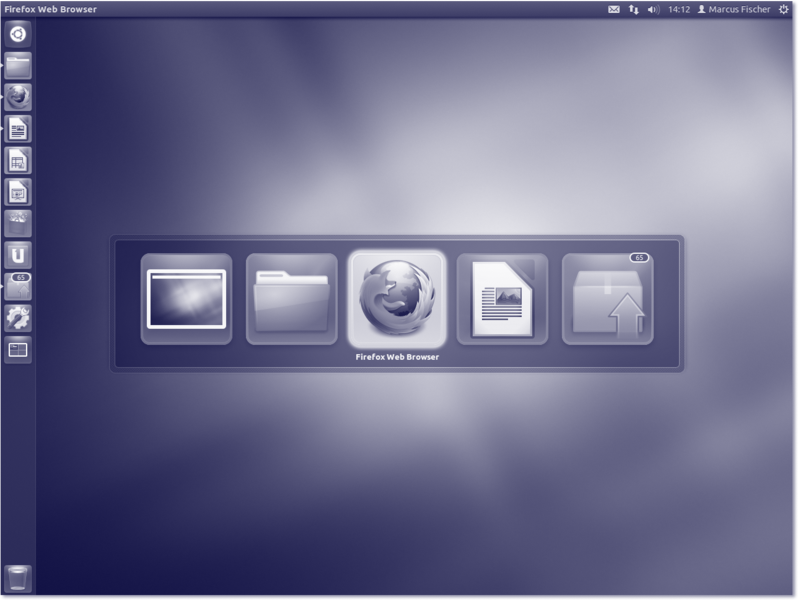Select Update Manager in the app switcher
The image size is (798, 600).
[x=607, y=299]
